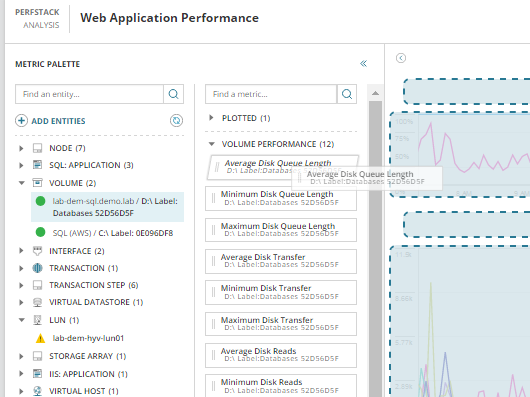Click the metric list scrollbar thumb

click(375, 248)
